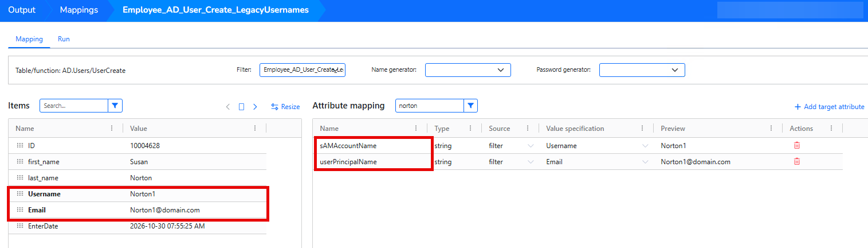Grab the drag handle of last_name row
868x248 pixels.
[20, 178]
